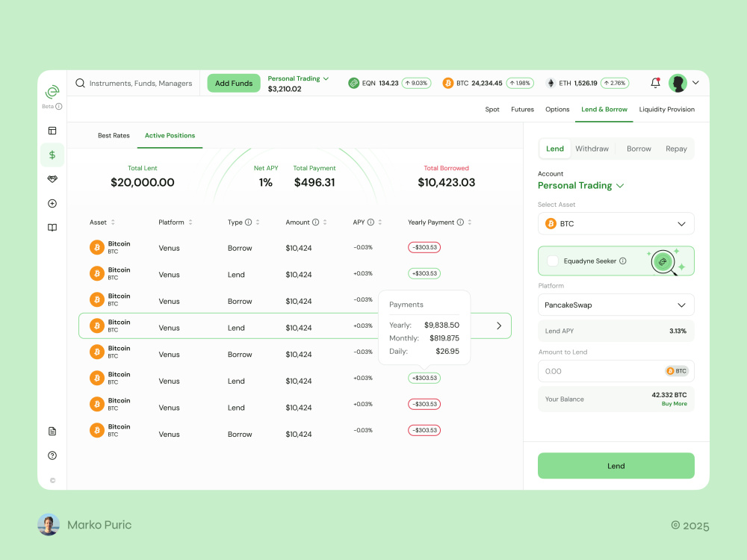The height and width of the screenshot is (560, 747).
Task: Select the dollar sign sidebar icon
Action: tap(52, 155)
